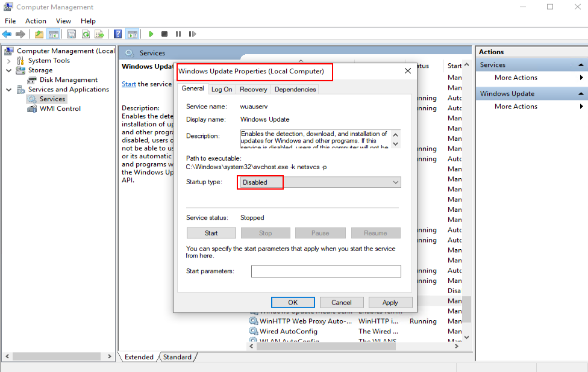Open the Startup type dropdown

click(x=321, y=182)
